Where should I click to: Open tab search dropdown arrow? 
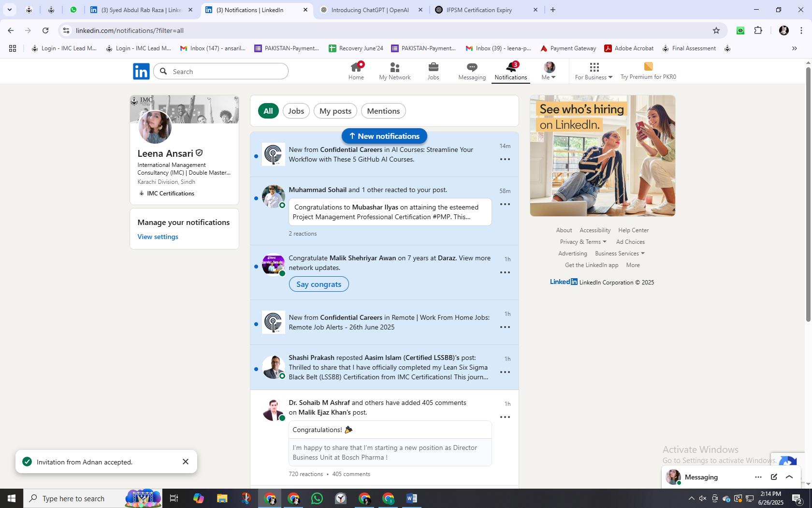[9, 10]
